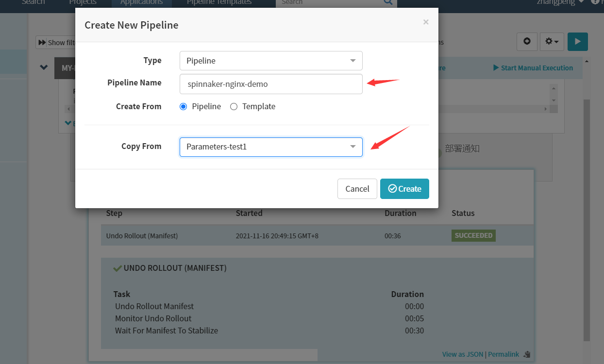Select the Template radio option
The image size is (604, 364).
[234, 107]
